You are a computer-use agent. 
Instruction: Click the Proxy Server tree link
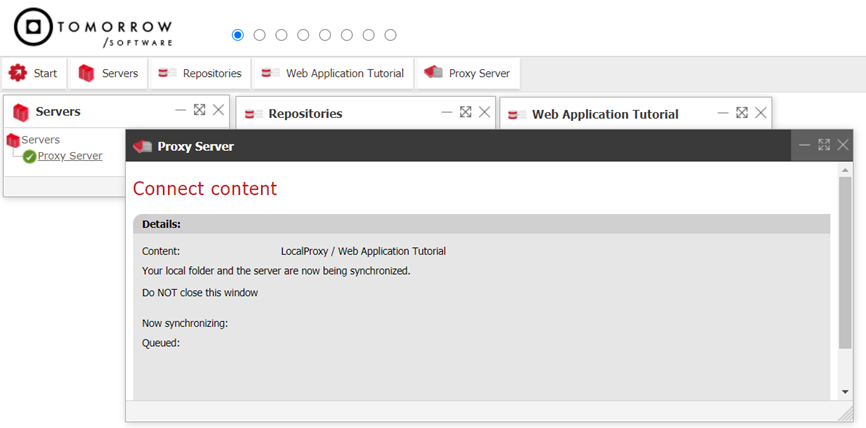(x=70, y=156)
